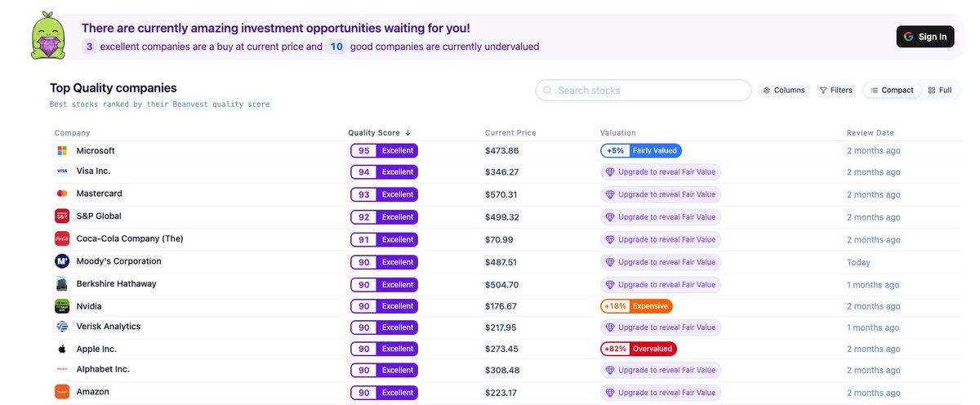Click the Sign In button
The image size is (980, 405).
click(x=924, y=37)
